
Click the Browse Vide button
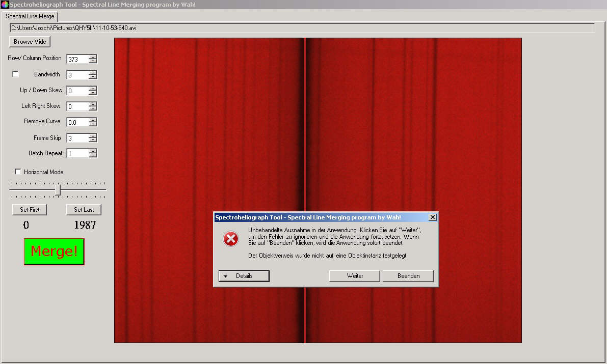30,42
